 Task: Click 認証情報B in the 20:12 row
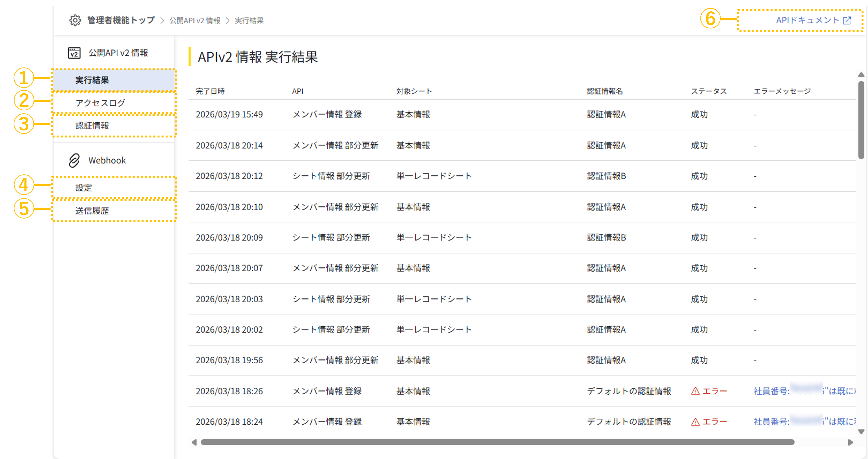coord(606,176)
